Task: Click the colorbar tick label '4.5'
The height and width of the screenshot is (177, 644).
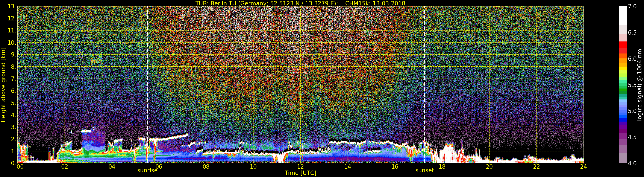Action: click(632, 137)
